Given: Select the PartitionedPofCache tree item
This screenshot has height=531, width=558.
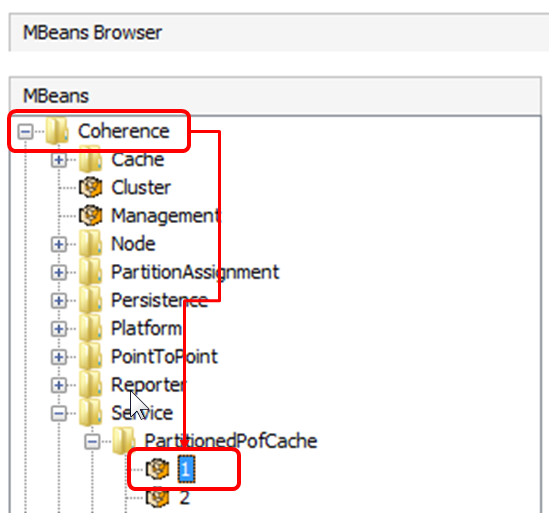Looking at the screenshot, I should tap(231, 441).
